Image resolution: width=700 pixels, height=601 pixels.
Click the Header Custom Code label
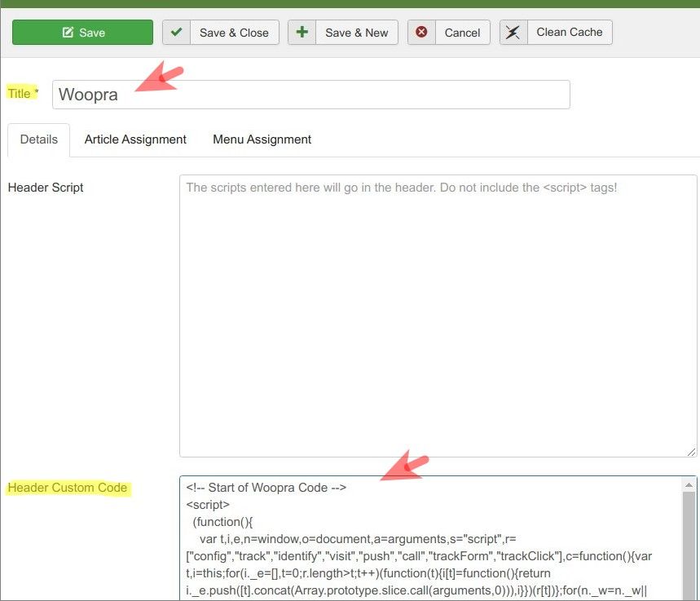pos(68,488)
